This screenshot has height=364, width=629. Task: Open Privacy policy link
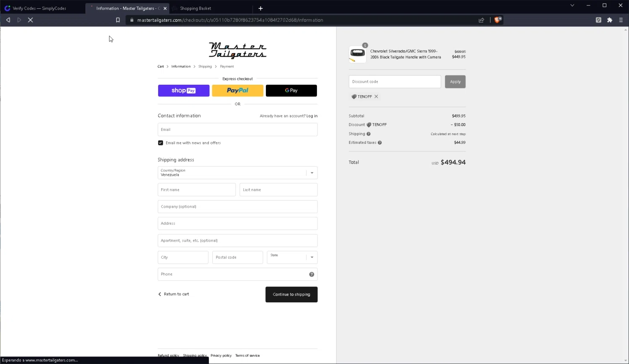click(x=221, y=355)
